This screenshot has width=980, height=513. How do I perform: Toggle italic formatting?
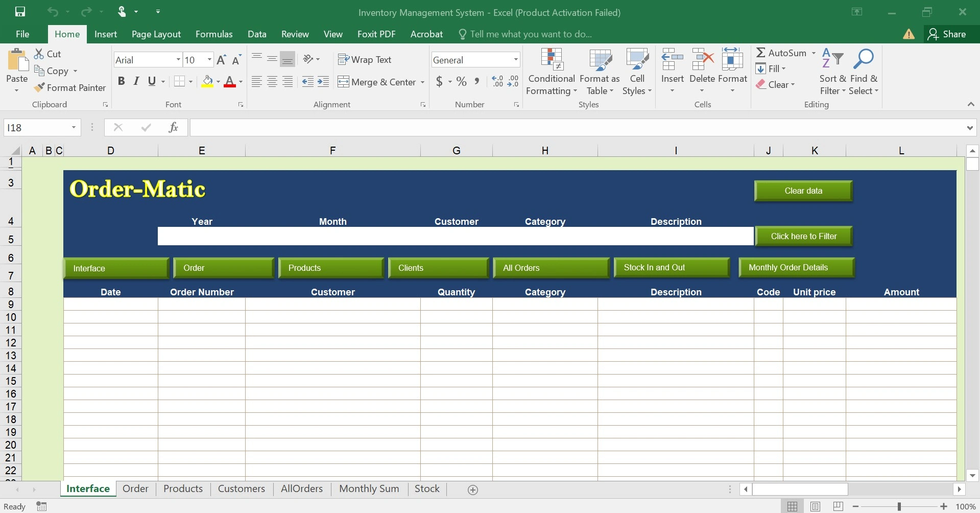tap(136, 81)
